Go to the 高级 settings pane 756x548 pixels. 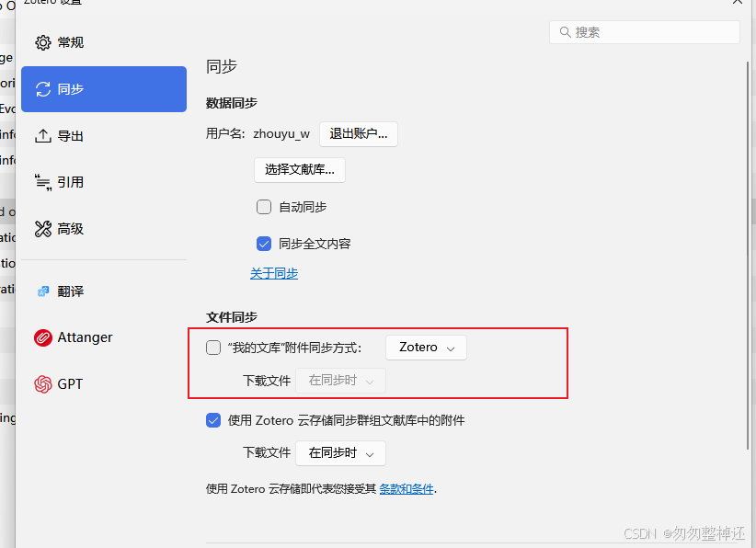(104, 229)
